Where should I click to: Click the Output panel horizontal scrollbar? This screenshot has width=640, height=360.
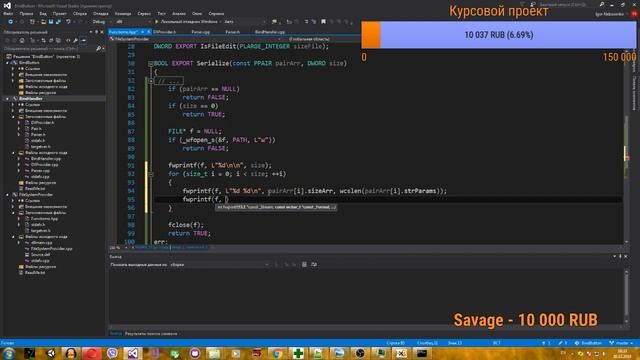[366, 327]
